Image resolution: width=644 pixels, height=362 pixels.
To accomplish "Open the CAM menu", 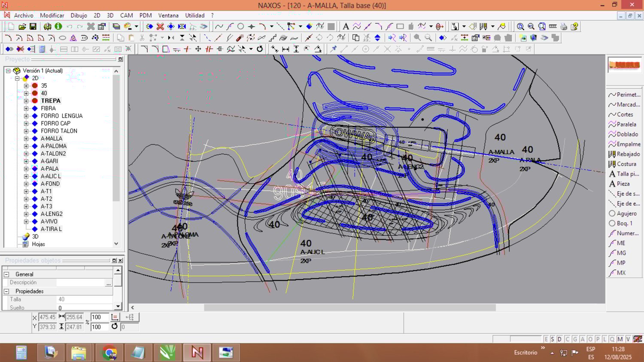I will point(126,15).
